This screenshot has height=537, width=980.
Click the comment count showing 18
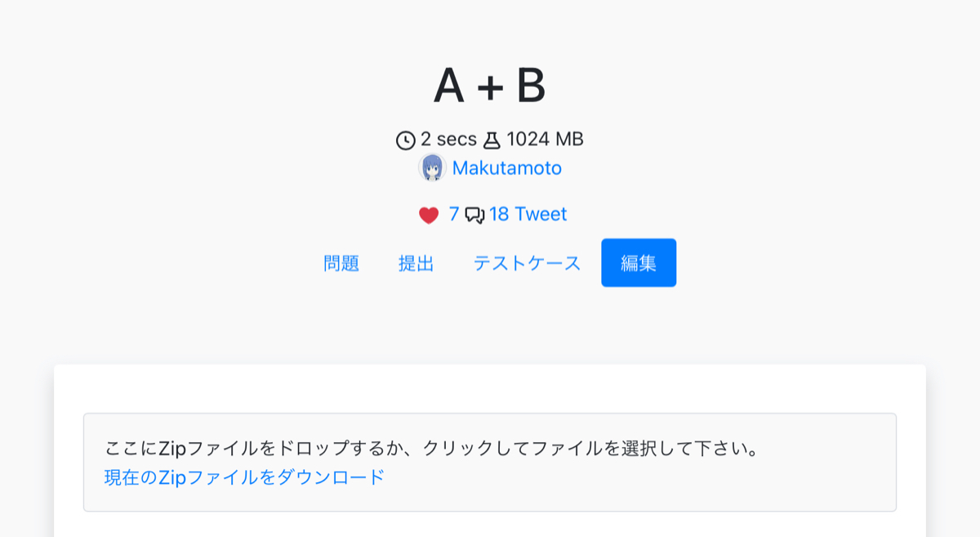pos(498,213)
